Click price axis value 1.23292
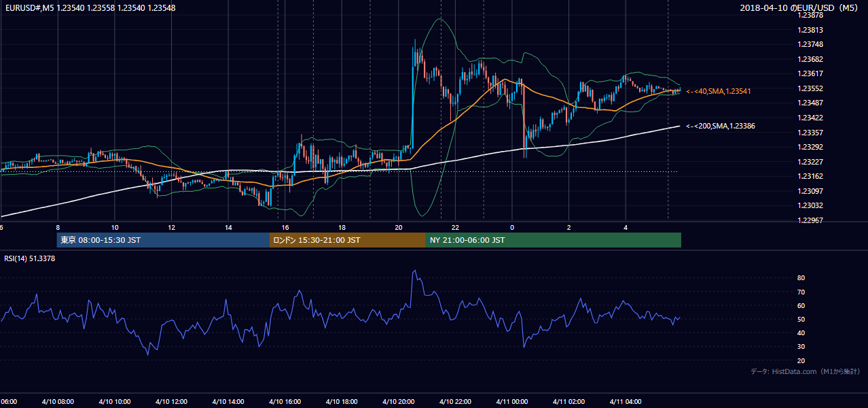 pyautogui.click(x=810, y=147)
